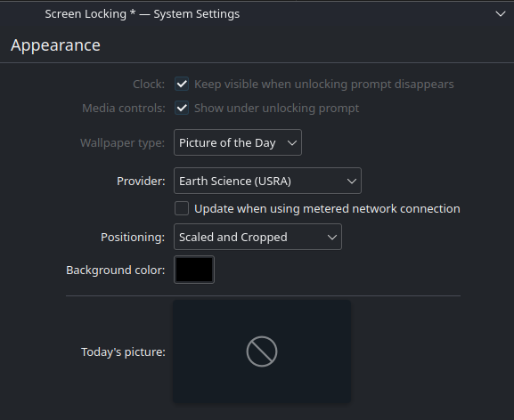Viewport: 514px width, 420px height.
Task: Click the 'Screen Locking — System Settings' window title
Action: coord(143,14)
